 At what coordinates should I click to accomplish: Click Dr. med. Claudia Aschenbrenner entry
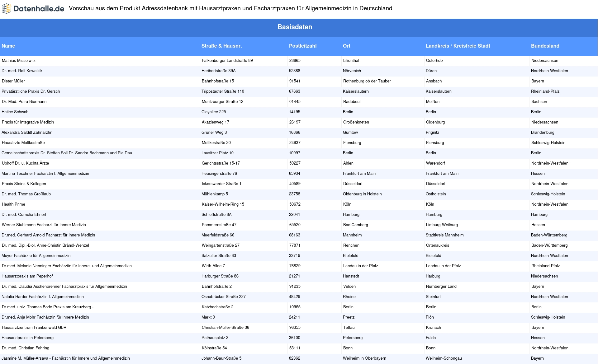64,286
